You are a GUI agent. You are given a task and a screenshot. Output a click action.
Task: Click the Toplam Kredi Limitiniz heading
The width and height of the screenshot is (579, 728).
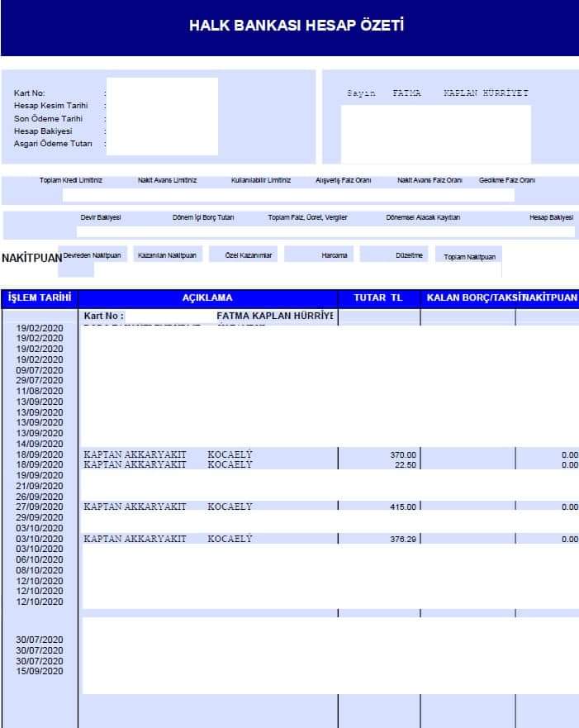70,180
